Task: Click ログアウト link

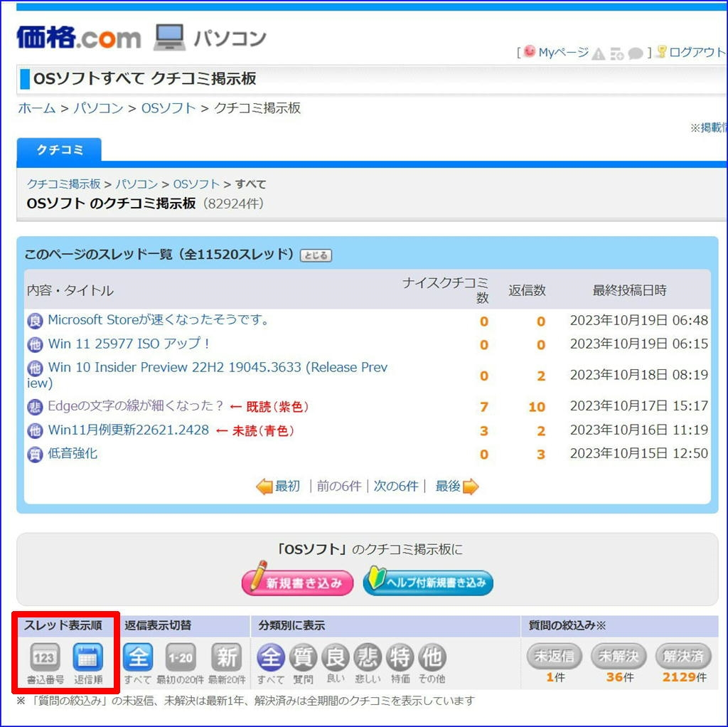Action: pyautogui.click(x=697, y=52)
